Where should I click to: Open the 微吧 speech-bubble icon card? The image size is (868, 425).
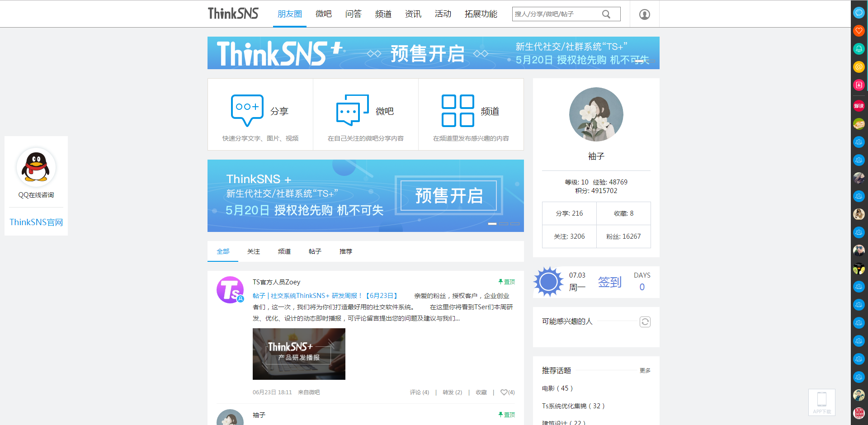pos(352,109)
